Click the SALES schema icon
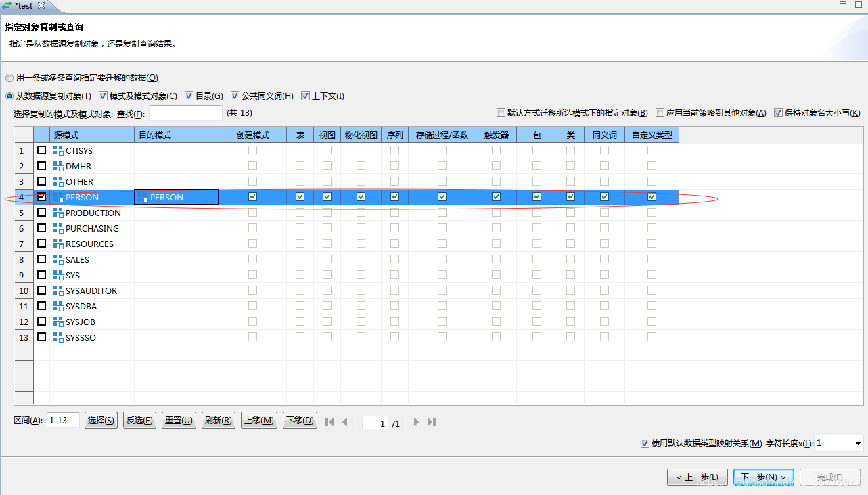The image size is (868, 495). pyautogui.click(x=58, y=259)
